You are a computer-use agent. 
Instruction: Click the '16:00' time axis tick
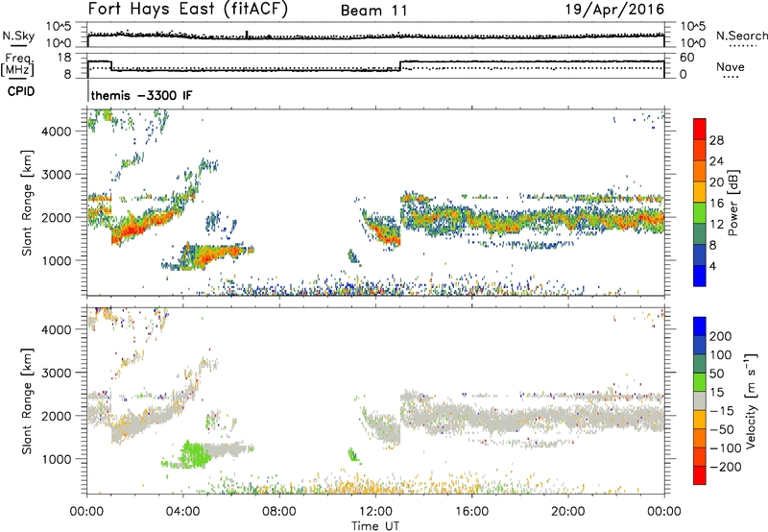pos(471,512)
